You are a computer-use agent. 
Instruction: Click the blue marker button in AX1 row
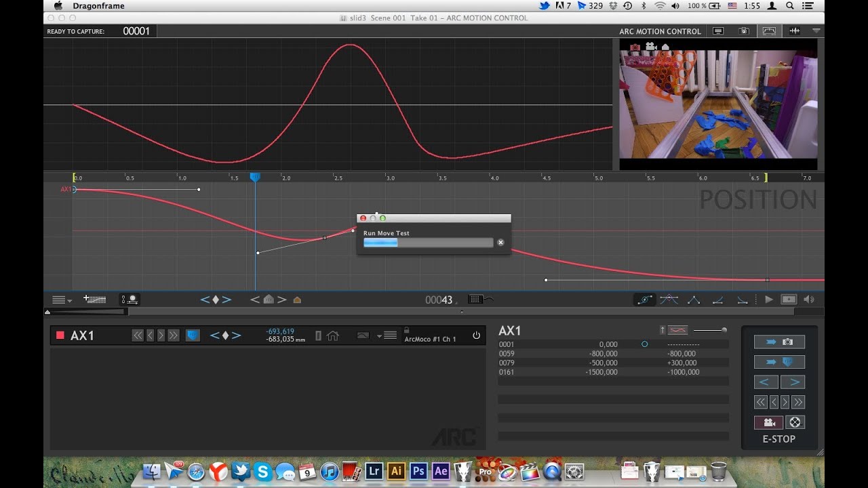[193, 335]
